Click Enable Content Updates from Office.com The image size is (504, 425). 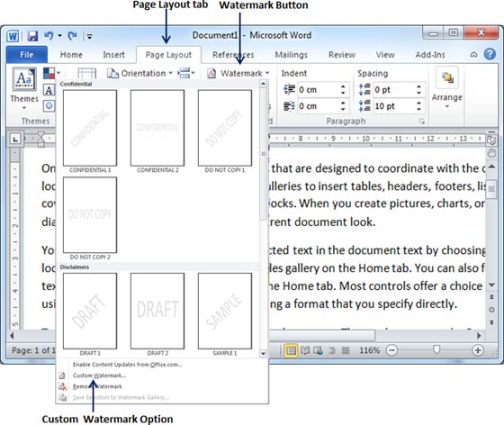(x=127, y=365)
